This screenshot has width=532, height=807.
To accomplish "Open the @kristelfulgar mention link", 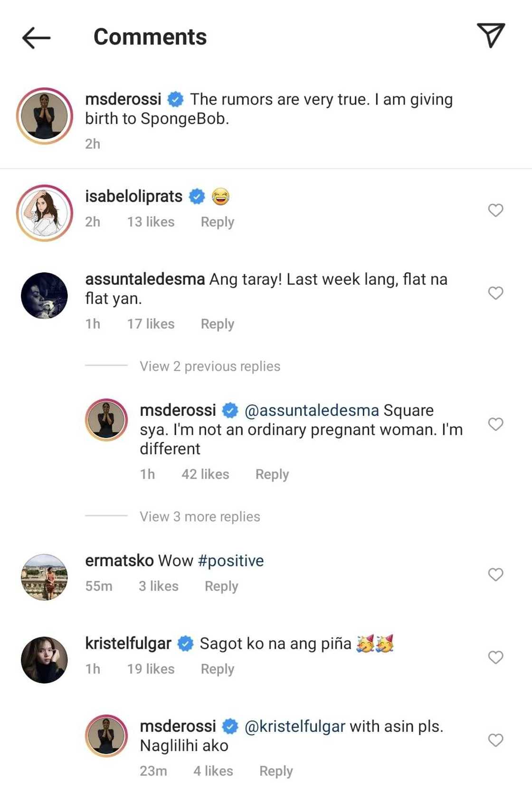I will point(294,727).
